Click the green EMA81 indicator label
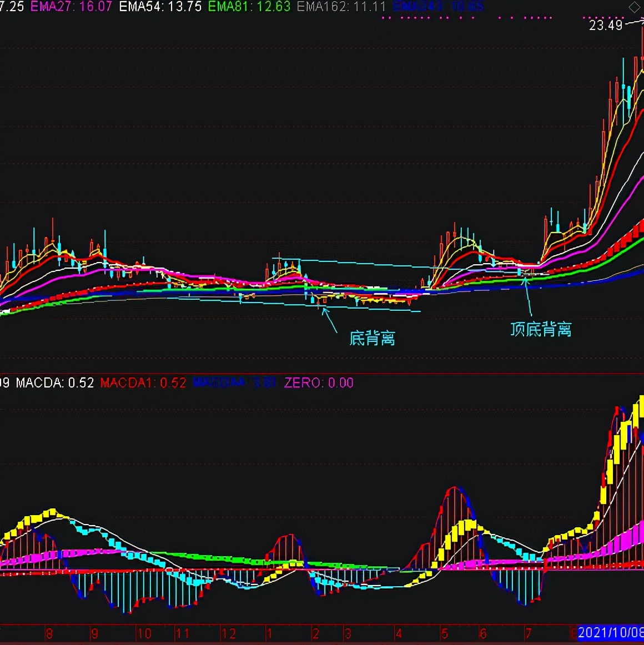 (249, 7)
